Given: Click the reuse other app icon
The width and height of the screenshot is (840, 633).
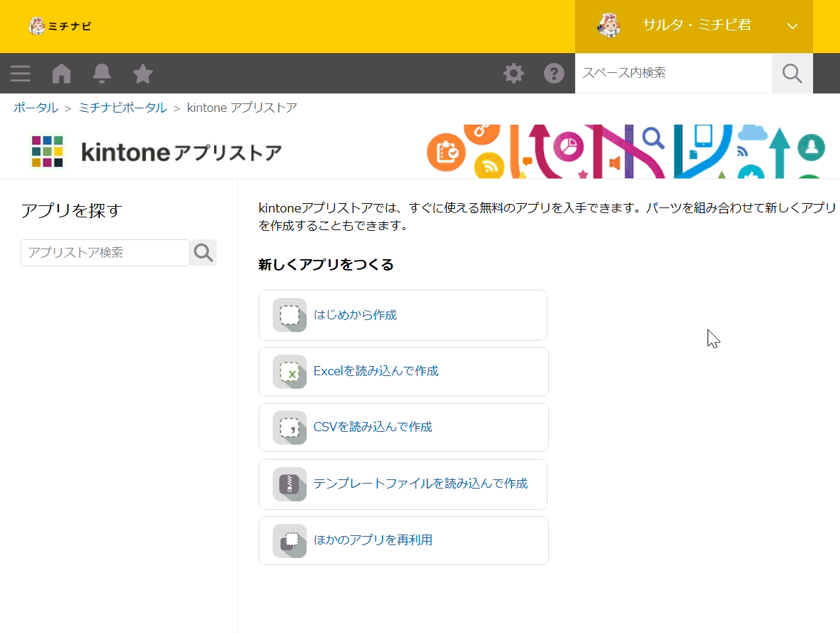Looking at the screenshot, I should tap(289, 541).
